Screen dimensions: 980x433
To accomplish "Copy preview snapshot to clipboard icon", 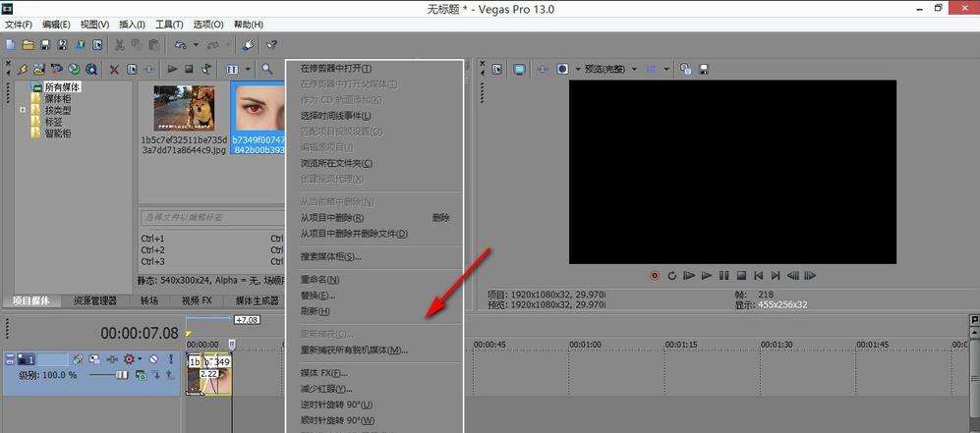I will point(685,70).
